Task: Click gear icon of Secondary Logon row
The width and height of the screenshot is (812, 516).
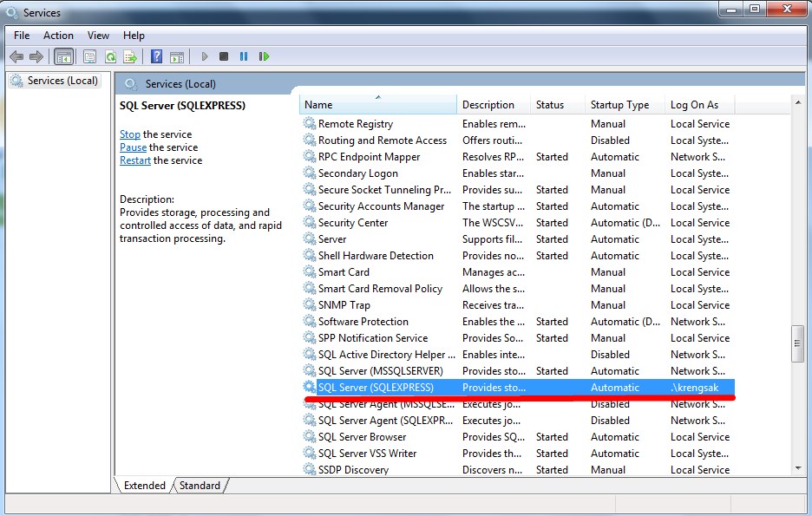Action: pyautogui.click(x=309, y=173)
